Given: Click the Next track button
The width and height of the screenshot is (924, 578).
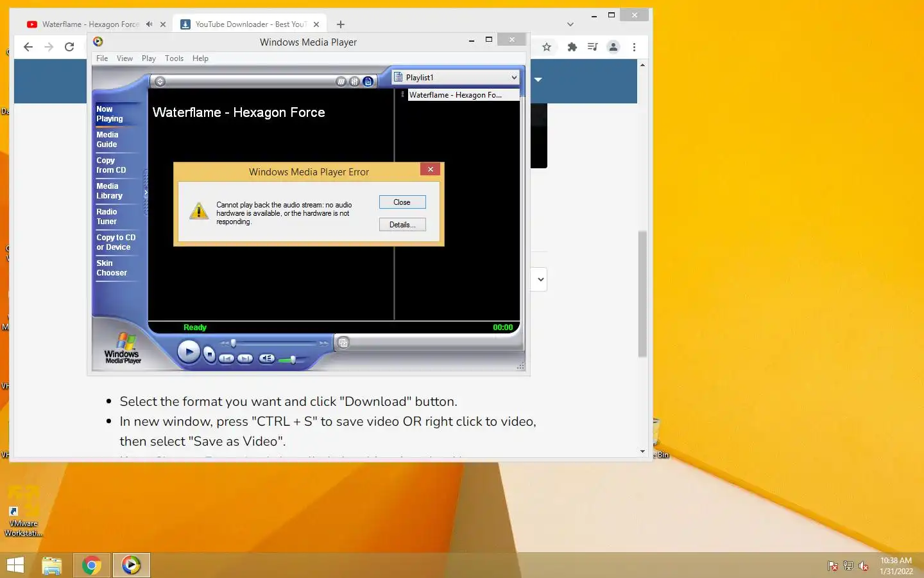Looking at the screenshot, I should [x=245, y=358].
